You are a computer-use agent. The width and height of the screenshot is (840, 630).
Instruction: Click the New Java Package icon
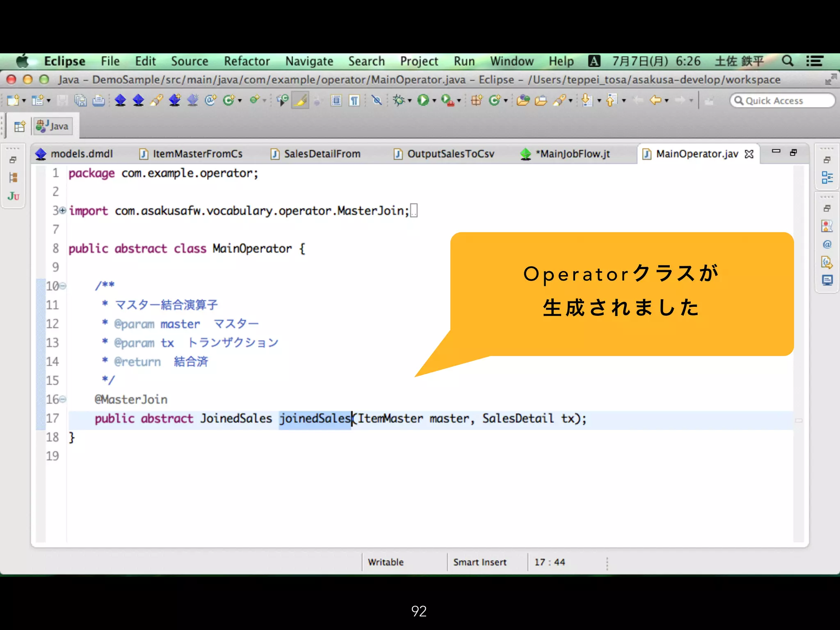476,100
